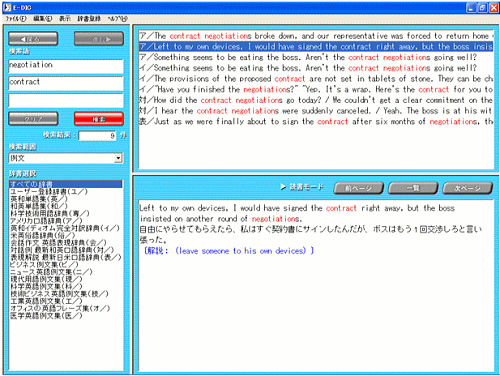The height and width of the screenshot is (376, 500).
Task: Click the empty third search word field
Action: pyautogui.click(x=66, y=100)
